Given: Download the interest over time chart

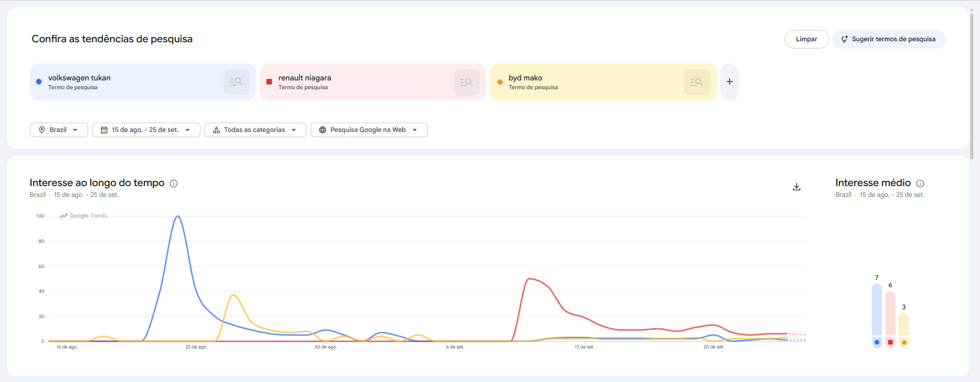Looking at the screenshot, I should tap(797, 187).
